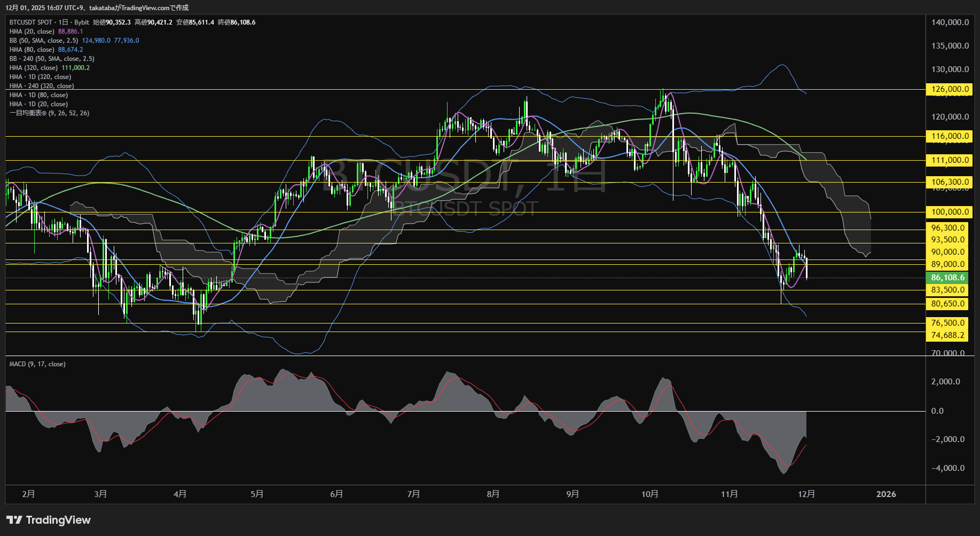The image size is (980, 536).
Task: Select the 74,688.2 lowest price level label
Action: coord(948,335)
